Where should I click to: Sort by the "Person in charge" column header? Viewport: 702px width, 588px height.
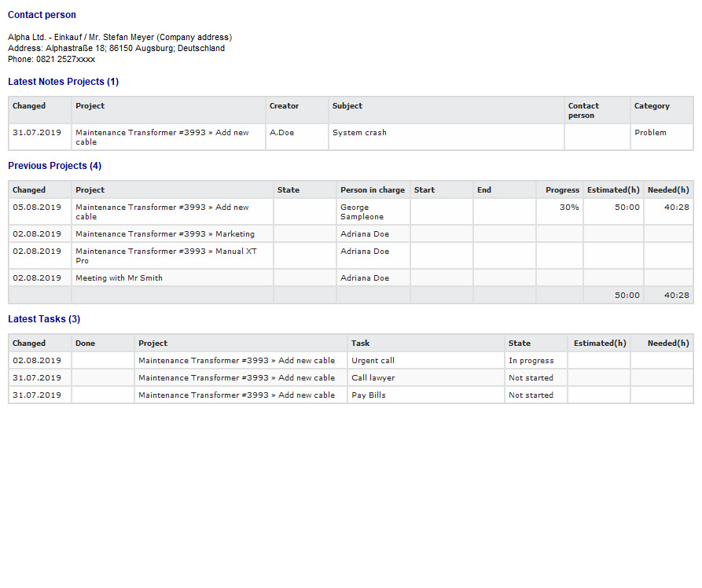coord(373,190)
